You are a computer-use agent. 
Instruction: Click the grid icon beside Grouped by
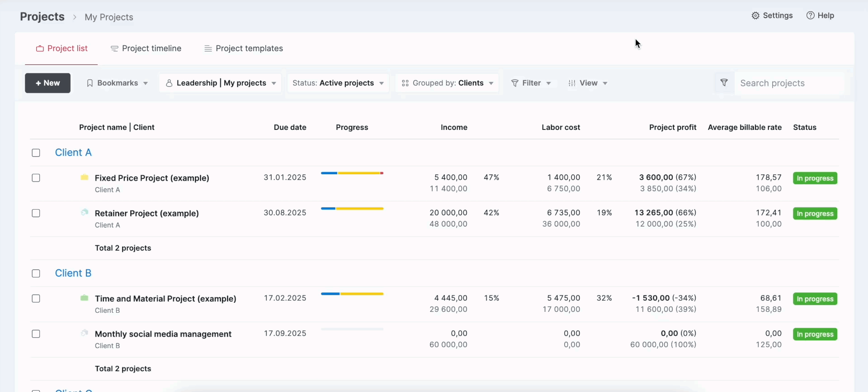(406, 83)
